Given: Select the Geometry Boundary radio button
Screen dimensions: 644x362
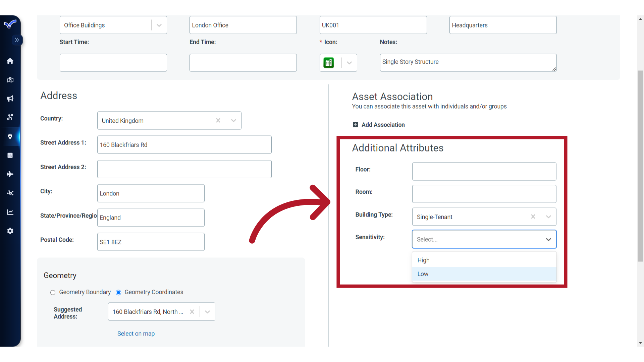Looking at the screenshot, I should [x=53, y=292].
